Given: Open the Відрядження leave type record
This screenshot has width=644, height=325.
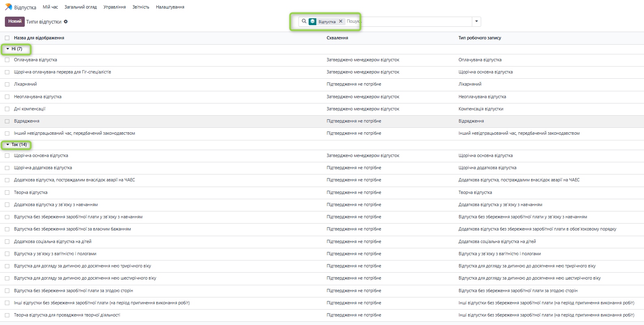Looking at the screenshot, I should [27, 121].
